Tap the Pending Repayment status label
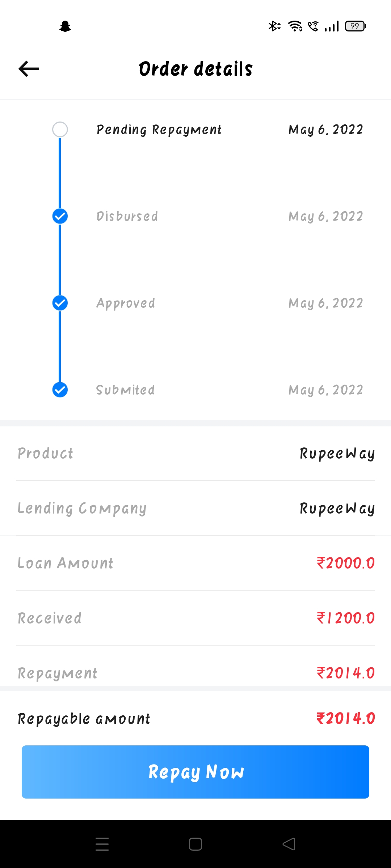The width and height of the screenshot is (391, 868). [159, 130]
